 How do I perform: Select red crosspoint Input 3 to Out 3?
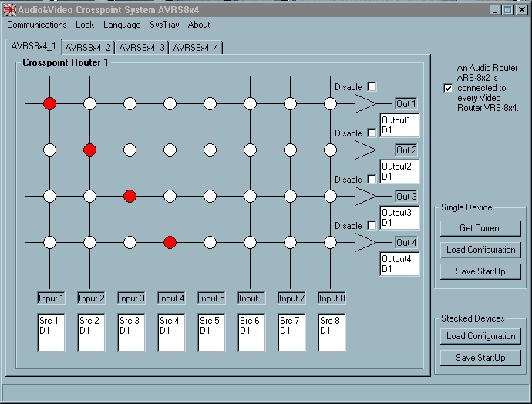(130, 196)
